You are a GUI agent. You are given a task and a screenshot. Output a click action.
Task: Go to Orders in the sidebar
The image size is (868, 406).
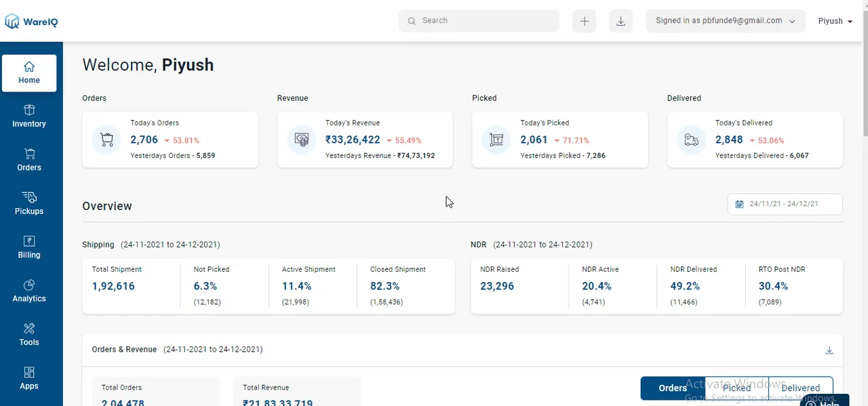pyautogui.click(x=29, y=161)
